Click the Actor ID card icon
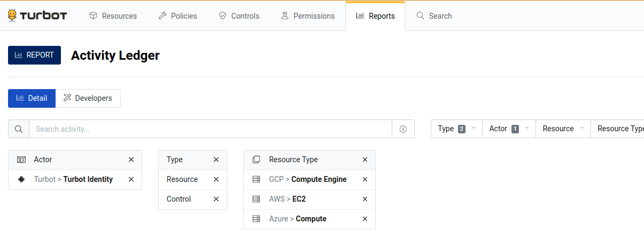Image resolution: width=644 pixels, height=239 pixels. [21, 160]
